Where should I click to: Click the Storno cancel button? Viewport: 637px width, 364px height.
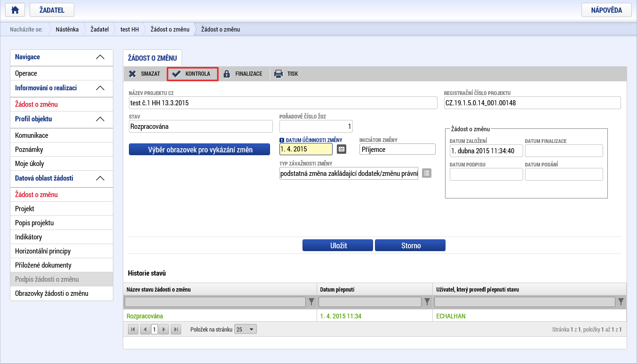[410, 245]
